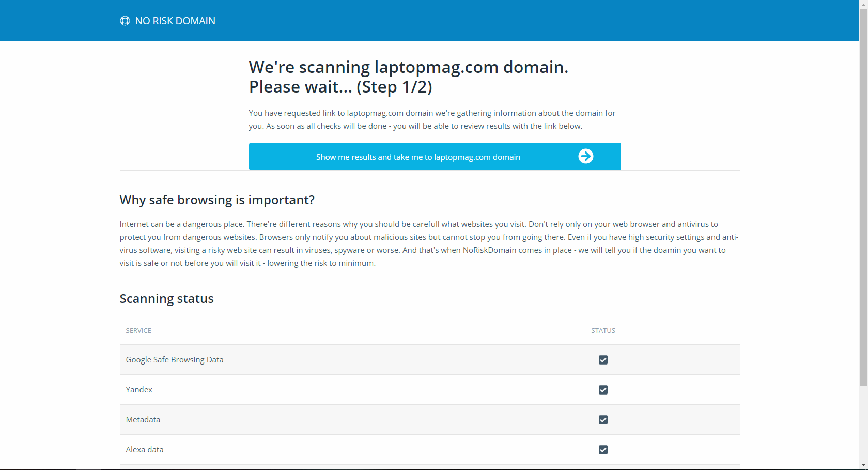This screenshot has width=868, height=470.
Task: Select the Metadata service label
Action: pyautogui.click(x=143, y=420)
